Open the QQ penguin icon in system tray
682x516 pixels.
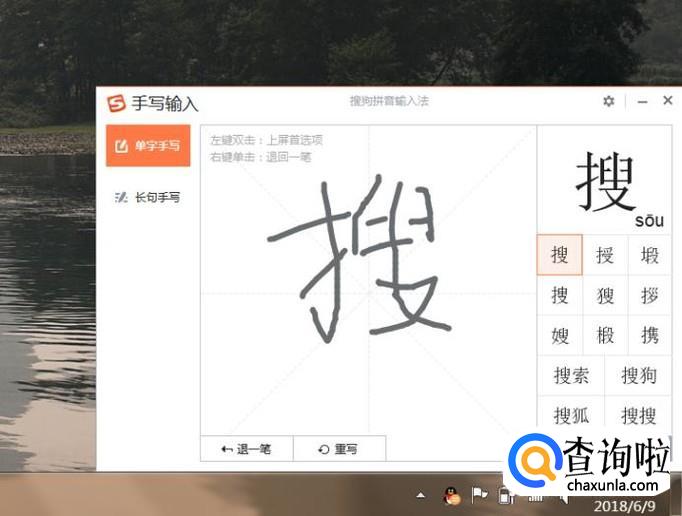click(452, 496)
